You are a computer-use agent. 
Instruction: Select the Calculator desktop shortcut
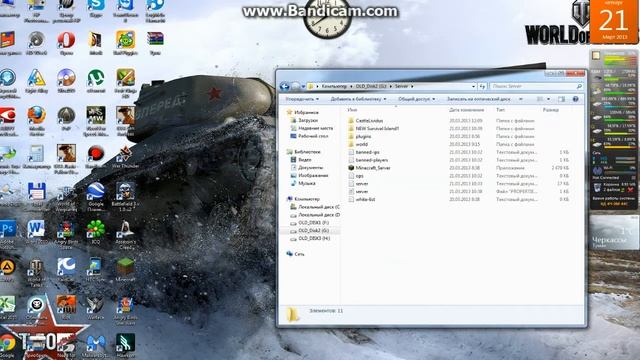coord(36,158)
